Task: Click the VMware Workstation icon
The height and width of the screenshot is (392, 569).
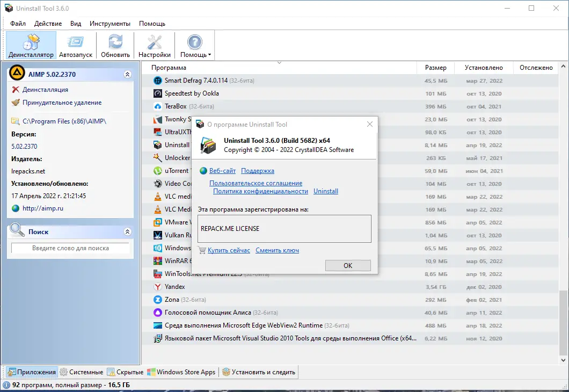Action: 157,222
